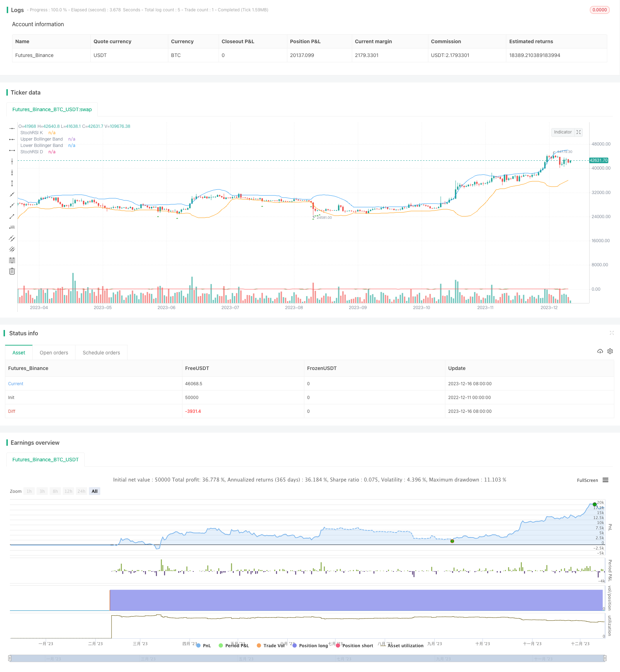Click the FullScreen button in Earnings overview
The width and height of the screenshot is (620, 672).
click(x=587, y=480)
